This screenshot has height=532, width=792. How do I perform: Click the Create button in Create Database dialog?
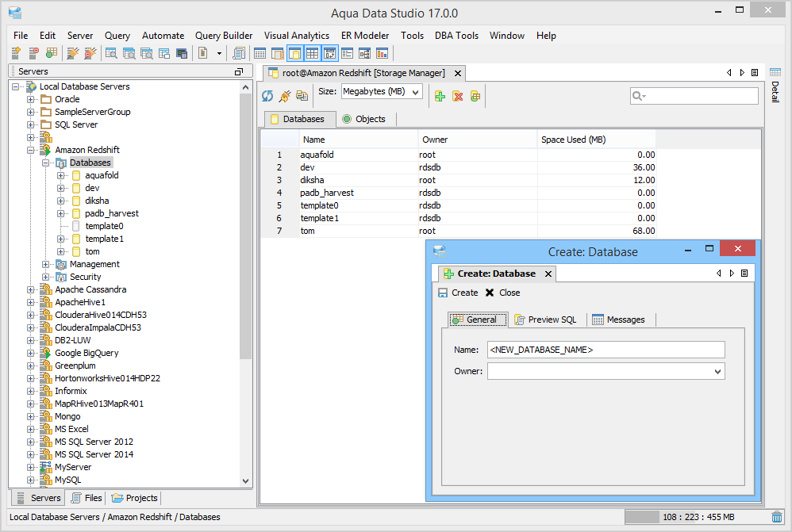click(458, 293)
